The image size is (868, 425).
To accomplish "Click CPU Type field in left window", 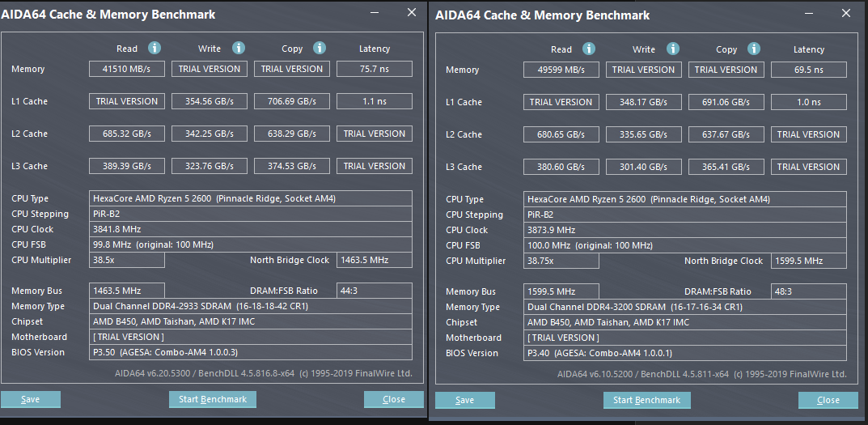I will (x=251, y=198).
